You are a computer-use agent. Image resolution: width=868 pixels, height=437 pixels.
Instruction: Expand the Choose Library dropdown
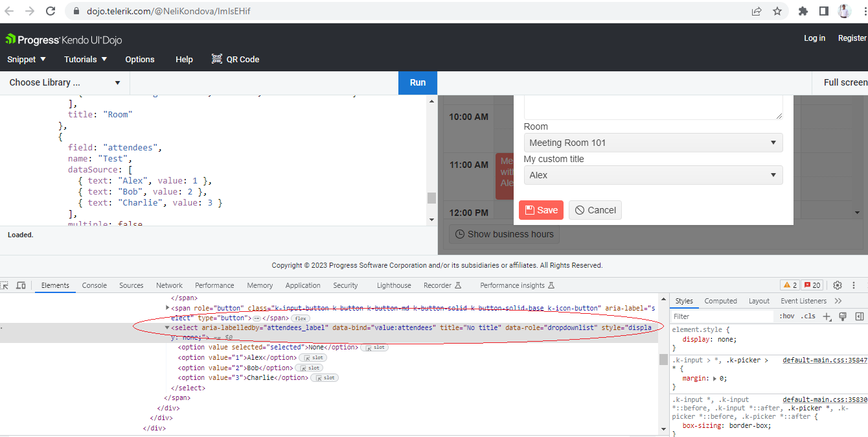(x=65, y=82)
